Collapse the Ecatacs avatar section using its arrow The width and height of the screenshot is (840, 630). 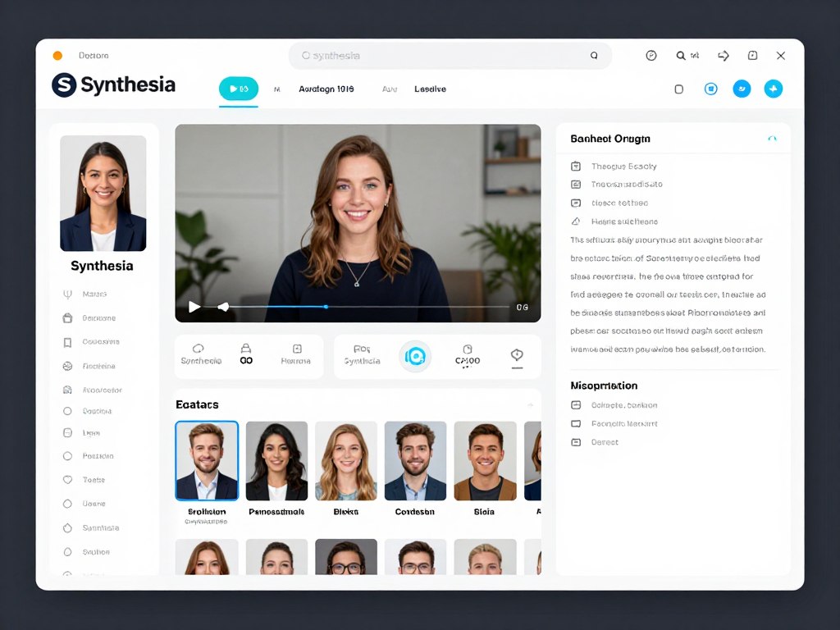click(x=530, y=404)
